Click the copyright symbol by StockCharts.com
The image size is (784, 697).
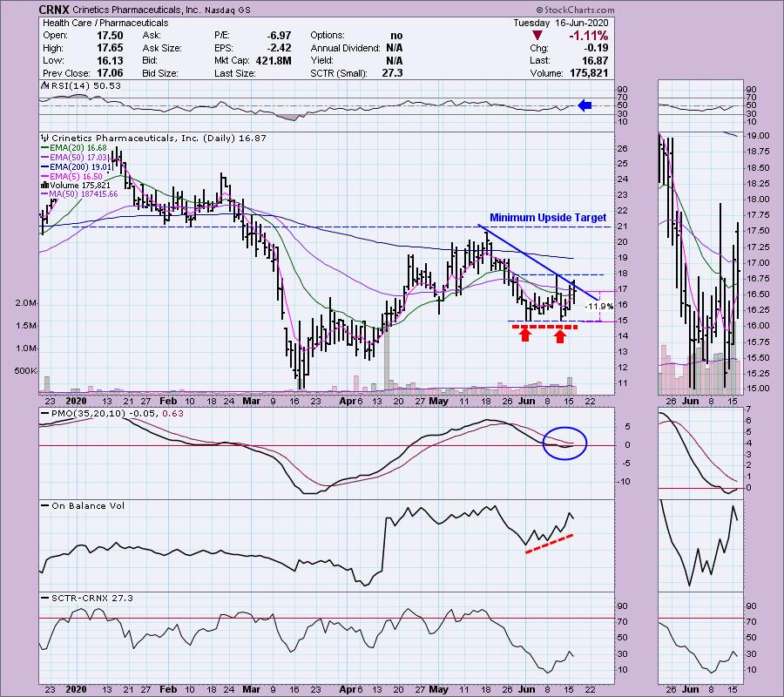(x=539, y=10)
